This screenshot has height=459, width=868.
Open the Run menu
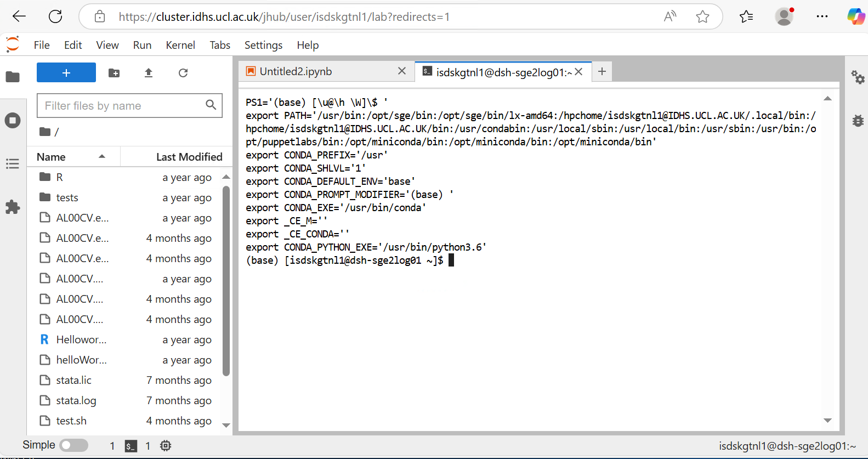142,45
